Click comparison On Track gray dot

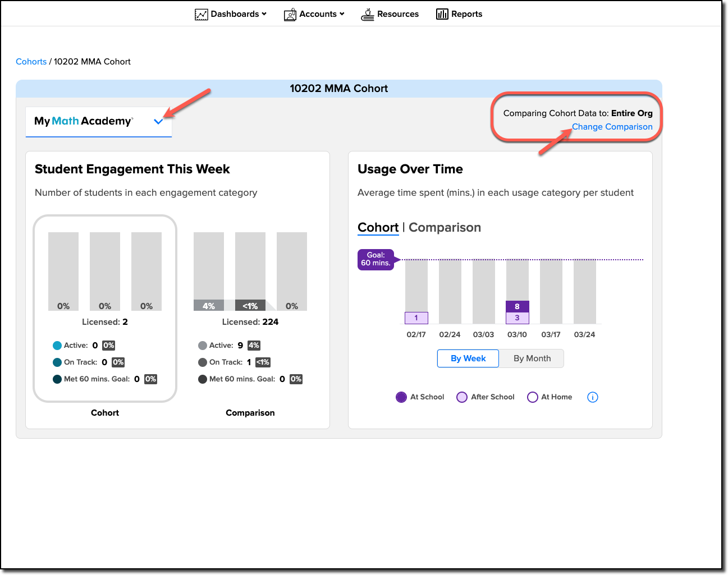pyautogui.click(x=203, y=362)
